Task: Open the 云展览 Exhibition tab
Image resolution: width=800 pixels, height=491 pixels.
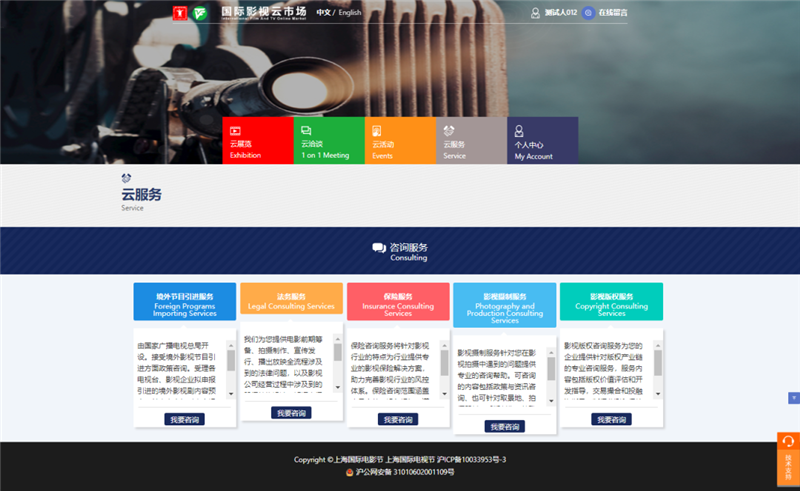Action: [x=258, y=141]
